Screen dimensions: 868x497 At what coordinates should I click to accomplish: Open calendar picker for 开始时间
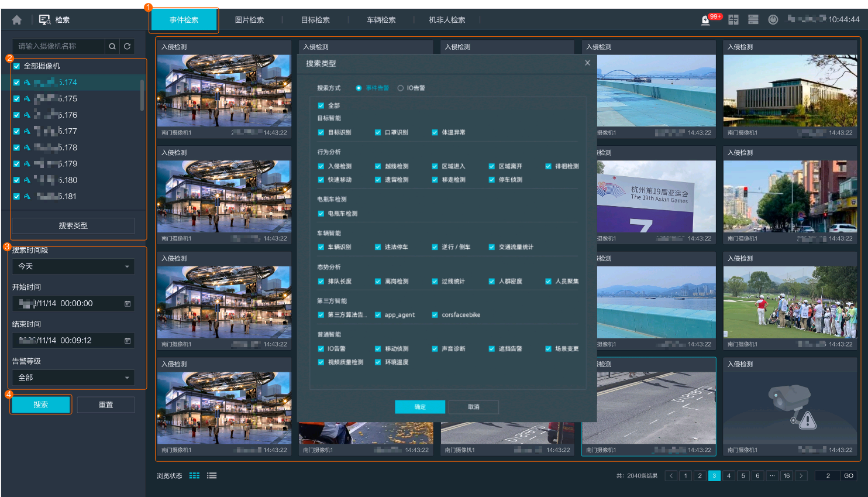tap(128, 304)
